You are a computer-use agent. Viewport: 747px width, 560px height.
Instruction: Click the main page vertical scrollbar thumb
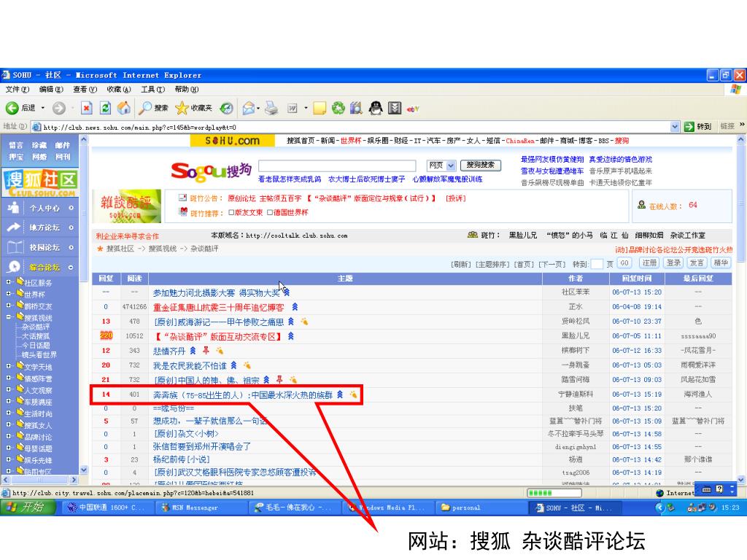[741, 204]
